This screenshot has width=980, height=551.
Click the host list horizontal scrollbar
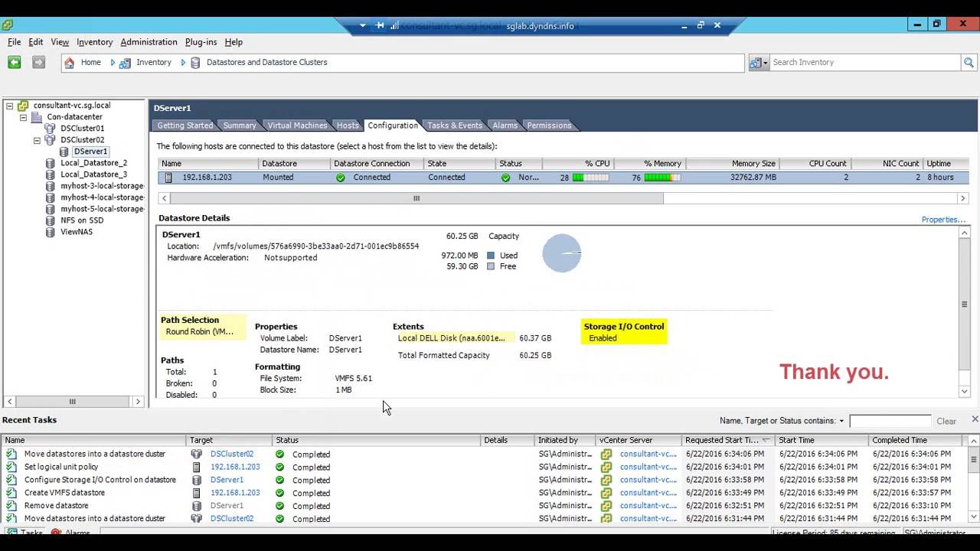(x=416, y=198)
